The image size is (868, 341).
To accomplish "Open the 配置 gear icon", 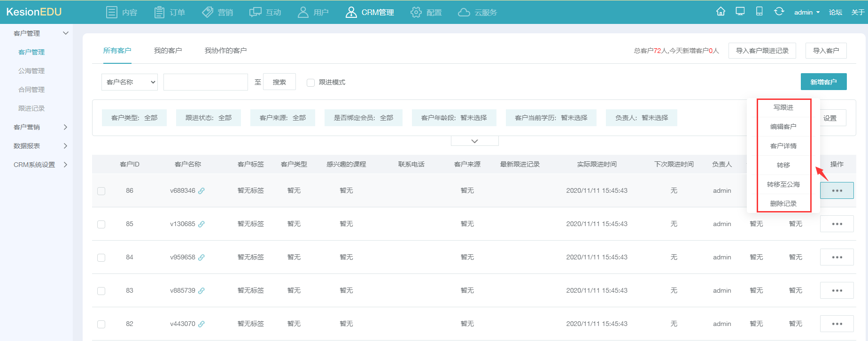I will tap(416, 12).
